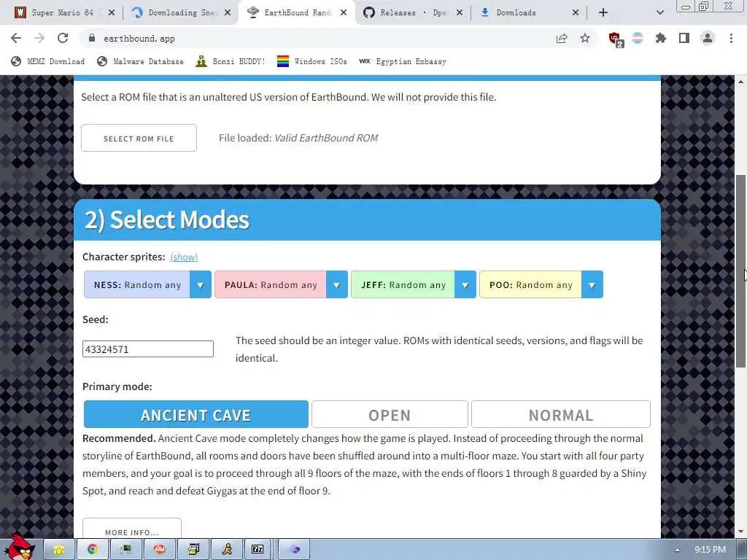Open the striped pink-blue flag extension

click(638, 38)
